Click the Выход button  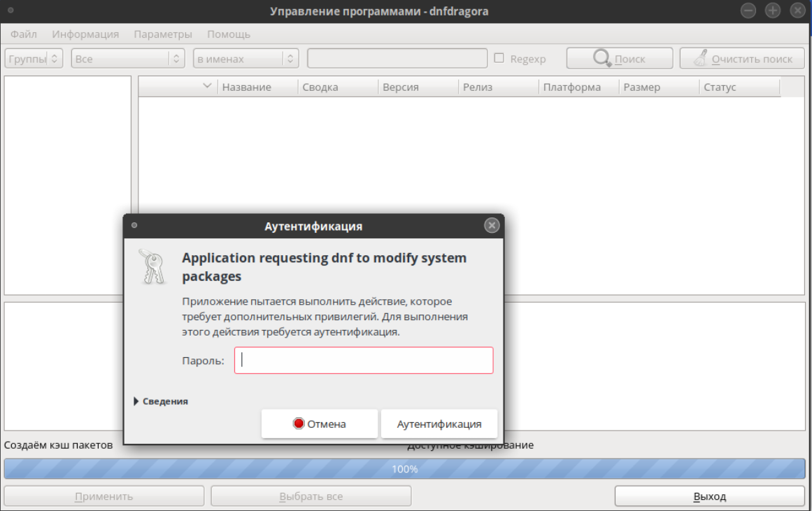[709, 496]
